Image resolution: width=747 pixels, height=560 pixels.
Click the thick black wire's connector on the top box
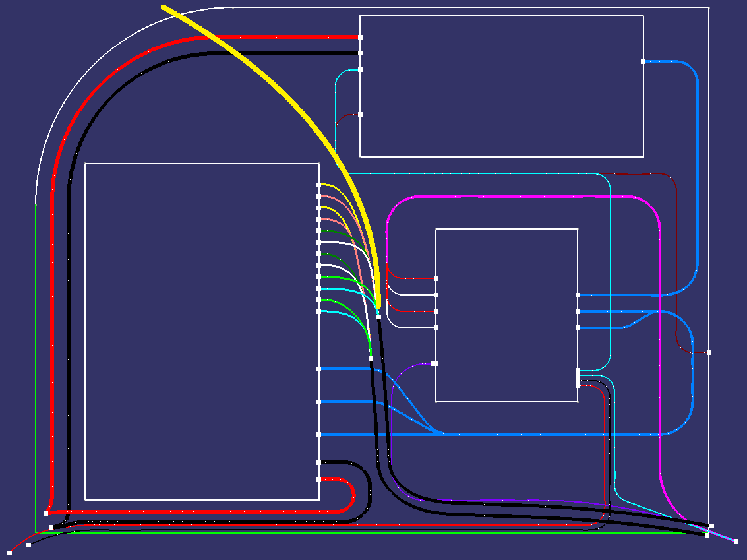coord(360,53)
